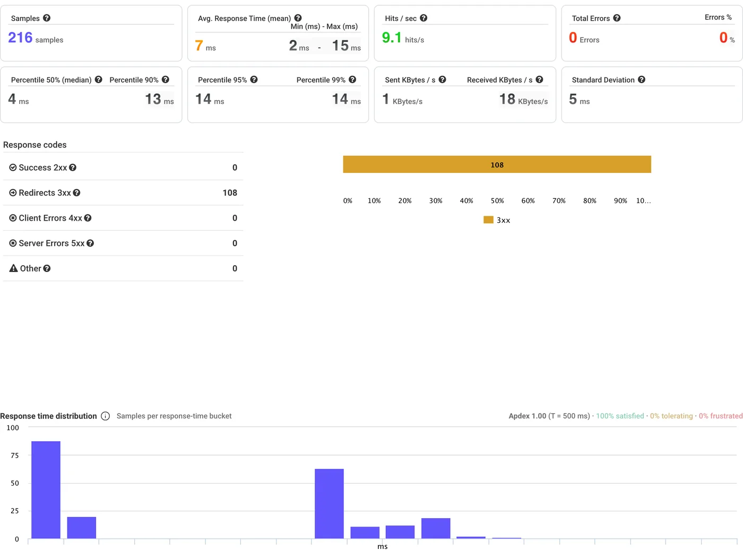The height and width of the screenshot is (560, 743).
Task: Click the arrow-circle icon before Redirects 3xx
Action: point(13,193)
